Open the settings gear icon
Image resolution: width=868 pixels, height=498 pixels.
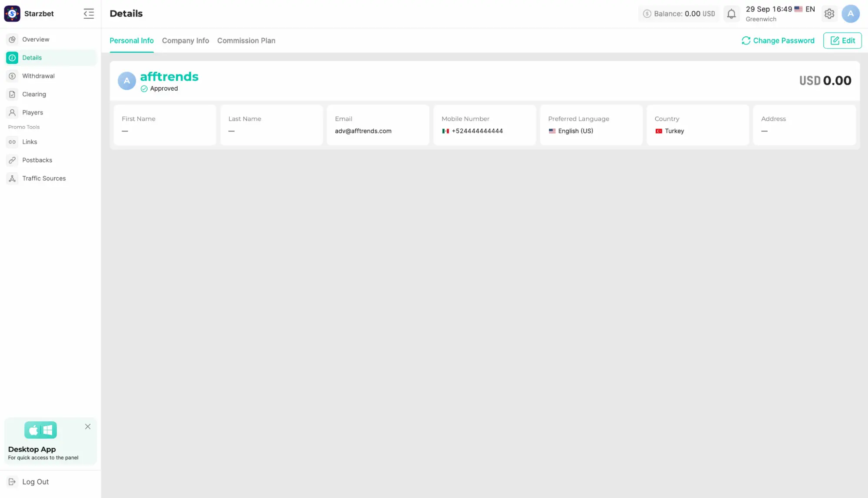tap(829, 14)
